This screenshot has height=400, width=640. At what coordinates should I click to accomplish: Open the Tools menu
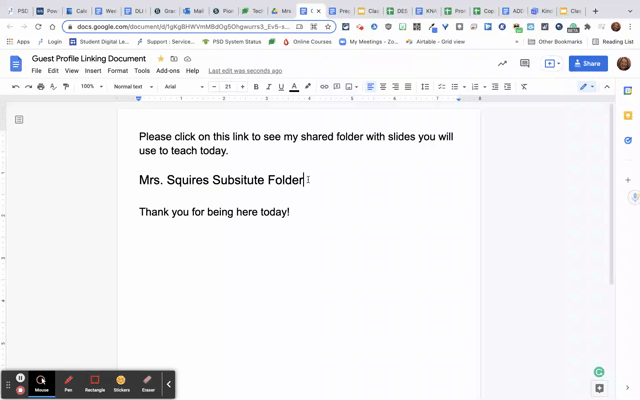[x=142, y=71]
